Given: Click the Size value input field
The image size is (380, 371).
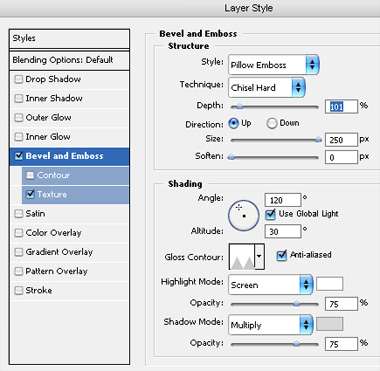Looking at the screenshot, I should coord(341,140).
